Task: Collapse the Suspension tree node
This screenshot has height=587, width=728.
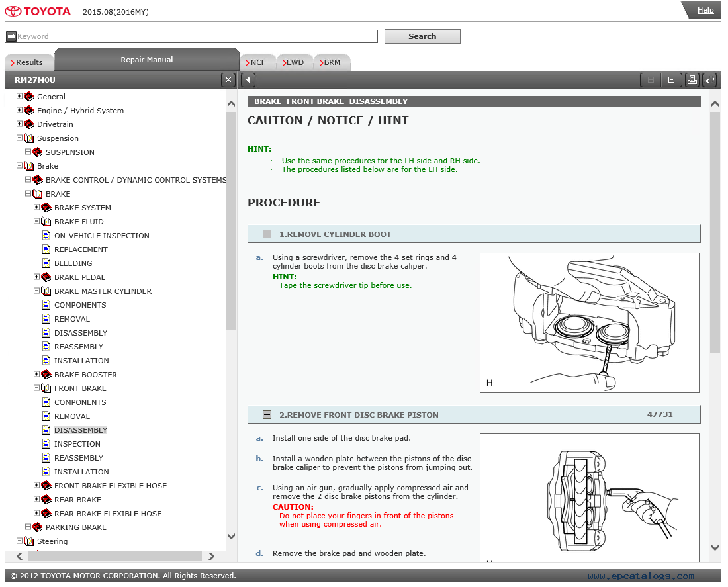Action: 19,138
